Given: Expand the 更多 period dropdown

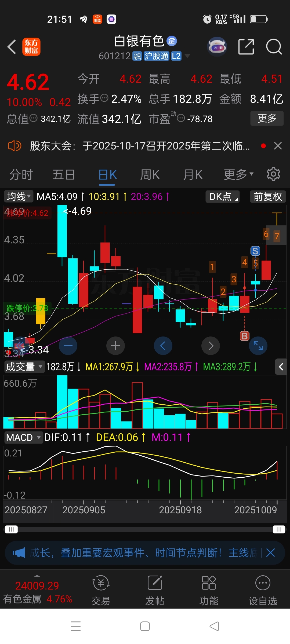Looking at the screenshot, I should pyautogui.click(x=238, y=175).
